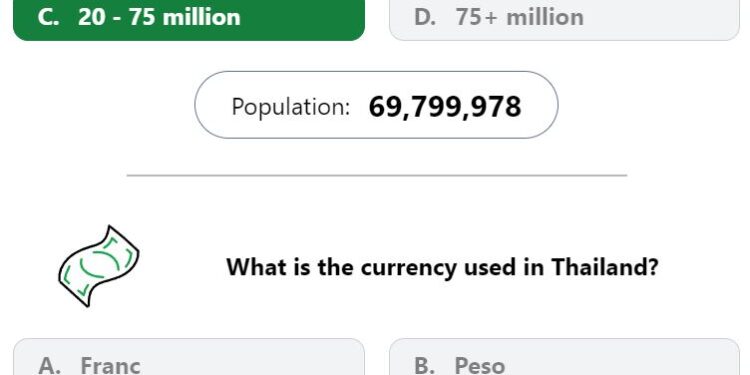Click the letter "B." on Peso option
The height and width of the screenshot is (375, 750).
click(425, 366)
